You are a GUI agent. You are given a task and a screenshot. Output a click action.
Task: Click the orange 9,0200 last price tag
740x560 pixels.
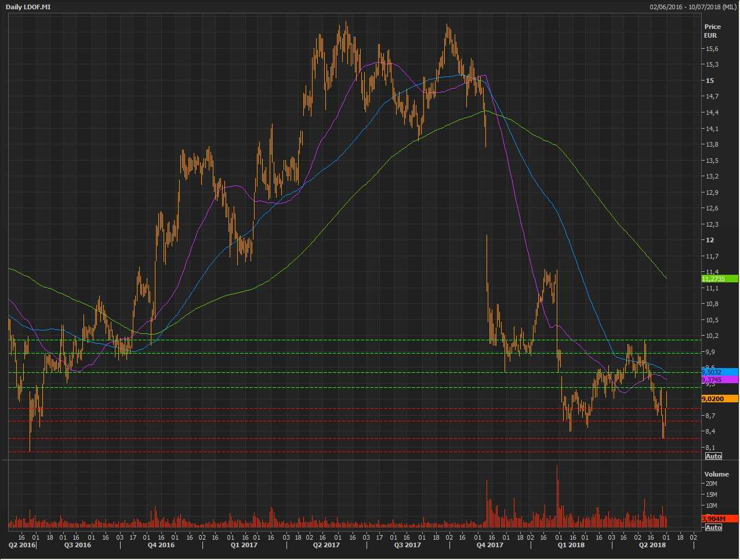tap(719, 399)
